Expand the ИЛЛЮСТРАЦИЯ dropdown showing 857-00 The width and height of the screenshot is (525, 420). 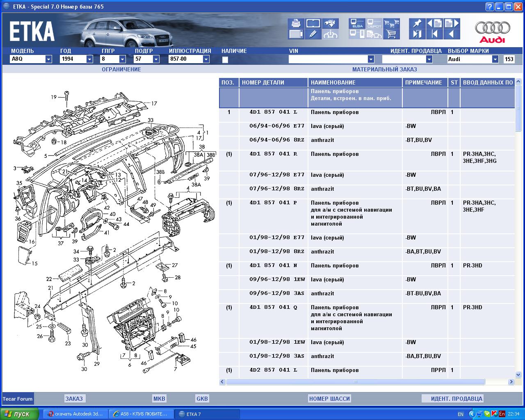coord(206,59)
